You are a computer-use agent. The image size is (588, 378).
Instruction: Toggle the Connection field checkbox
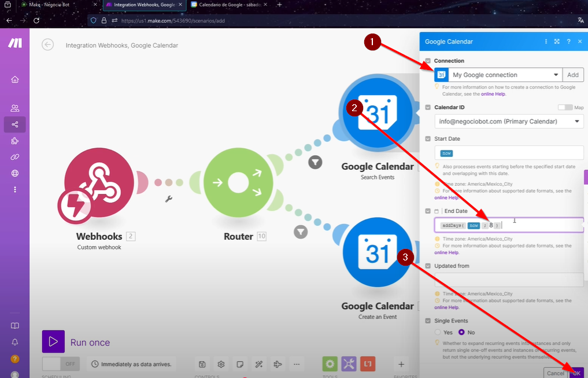tap(428, 61)
